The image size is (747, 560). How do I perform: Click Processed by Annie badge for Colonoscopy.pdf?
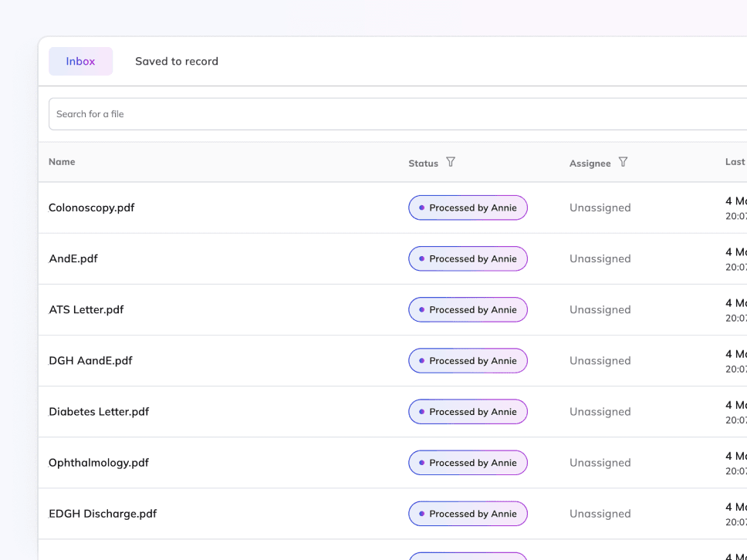click(468, 207)
